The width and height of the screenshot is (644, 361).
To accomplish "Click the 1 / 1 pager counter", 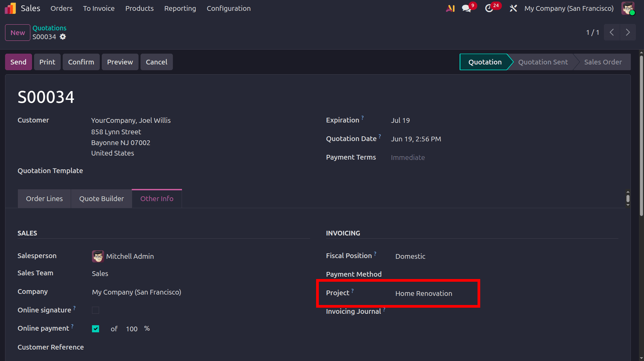I will (592, 32).
